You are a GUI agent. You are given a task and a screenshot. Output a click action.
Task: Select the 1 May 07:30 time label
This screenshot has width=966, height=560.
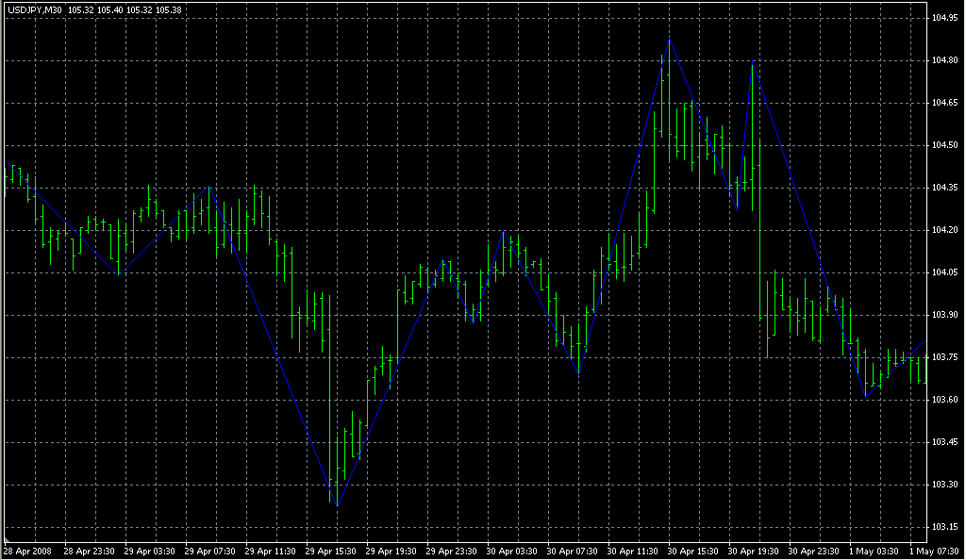(x=936, y=551)
